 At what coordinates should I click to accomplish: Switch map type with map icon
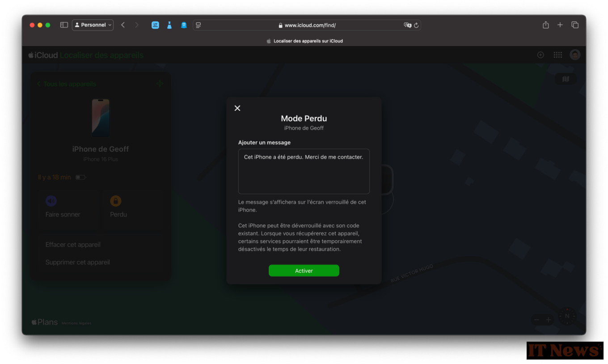pos(566,79)
